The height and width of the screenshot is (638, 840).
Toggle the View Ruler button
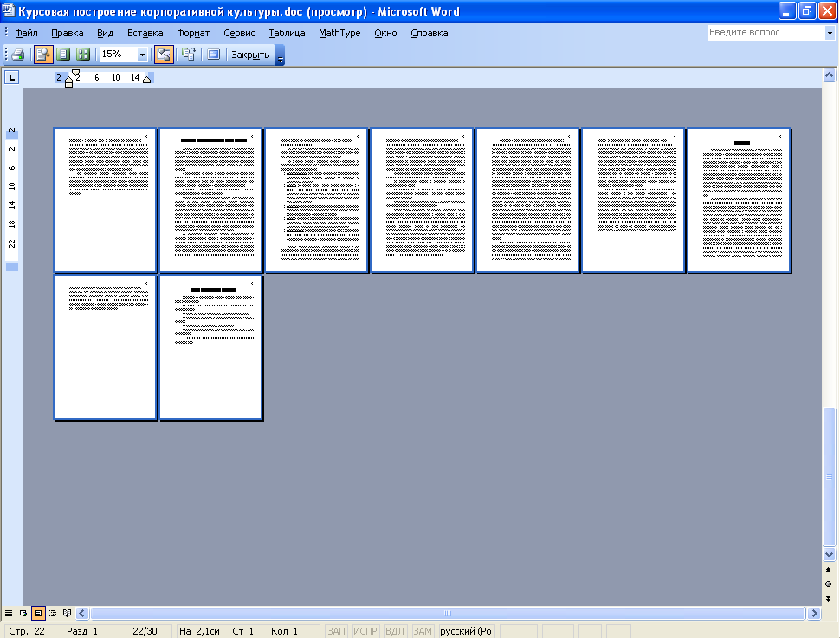164,54
